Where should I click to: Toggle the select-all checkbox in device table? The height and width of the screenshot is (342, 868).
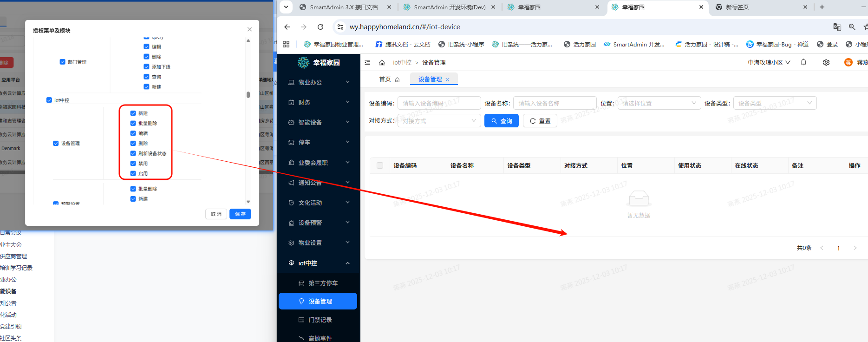tap(380, 165)
